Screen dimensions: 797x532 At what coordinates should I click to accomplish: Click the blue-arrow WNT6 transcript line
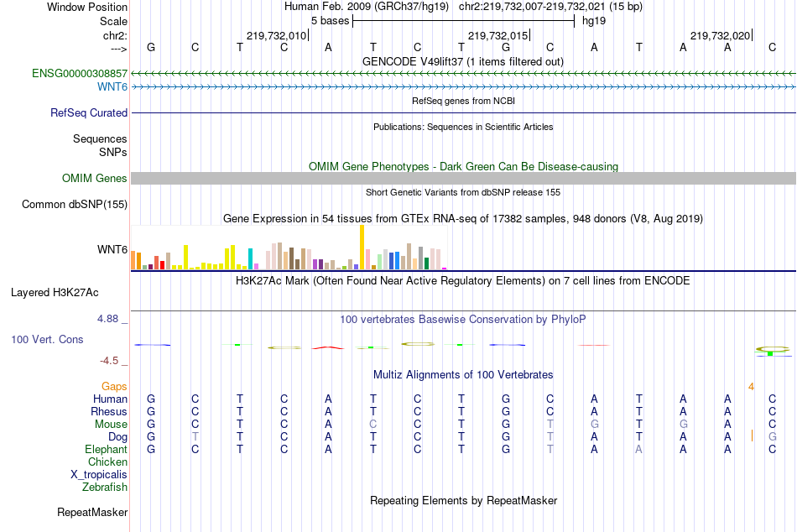pyautogui.click(x=464, y=87)
